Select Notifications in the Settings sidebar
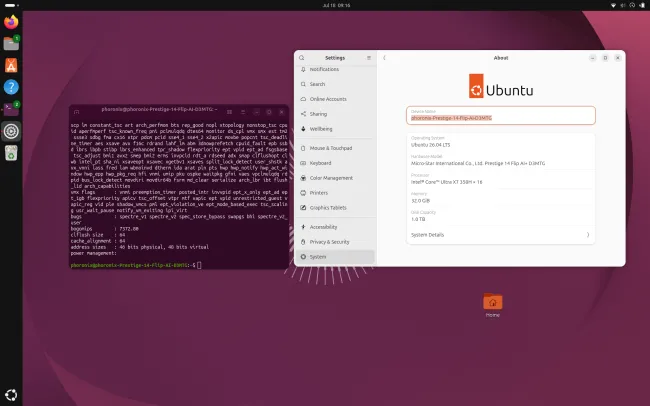Screen dimensions: 650x406 click(335, 69)
